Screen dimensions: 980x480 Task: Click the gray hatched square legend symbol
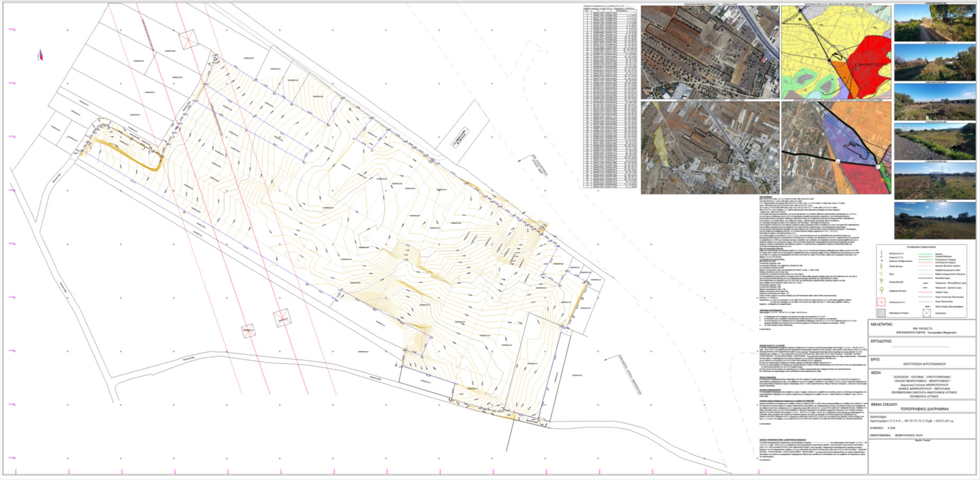[x=881, y=313]
